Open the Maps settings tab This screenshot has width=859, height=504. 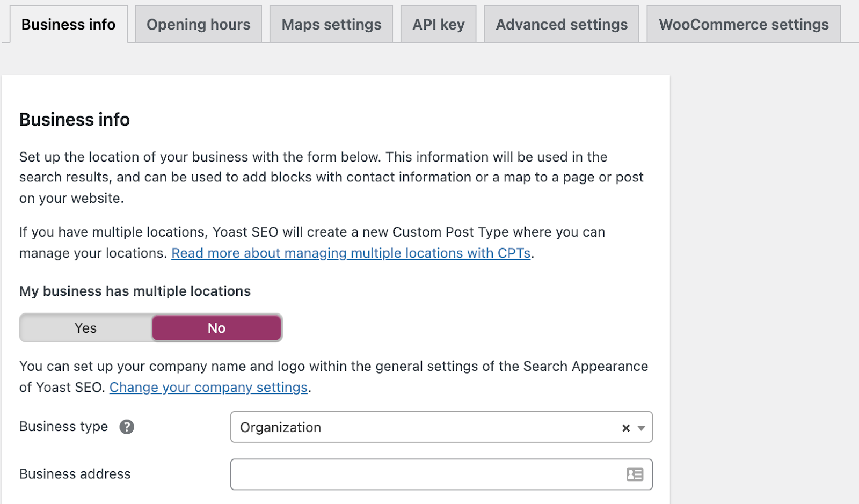tap(331, 25)
